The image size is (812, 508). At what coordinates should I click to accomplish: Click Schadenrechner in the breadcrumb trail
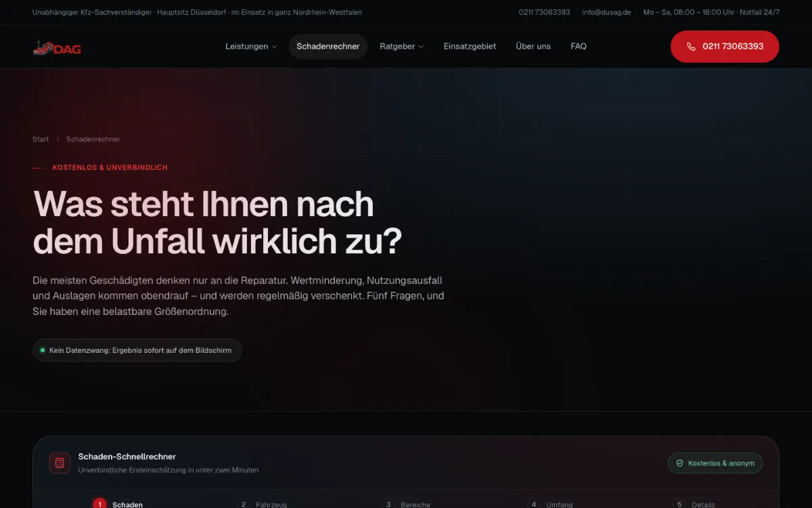point(93,140)
